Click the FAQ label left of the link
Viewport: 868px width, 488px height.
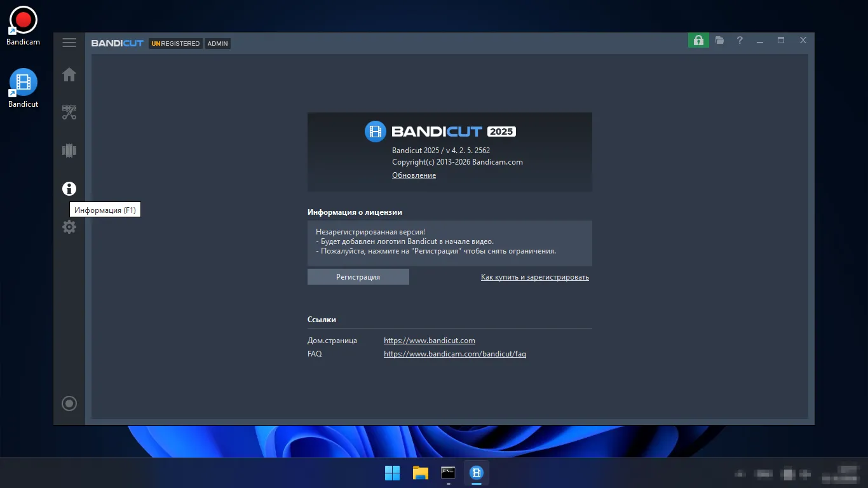(315, 354)
